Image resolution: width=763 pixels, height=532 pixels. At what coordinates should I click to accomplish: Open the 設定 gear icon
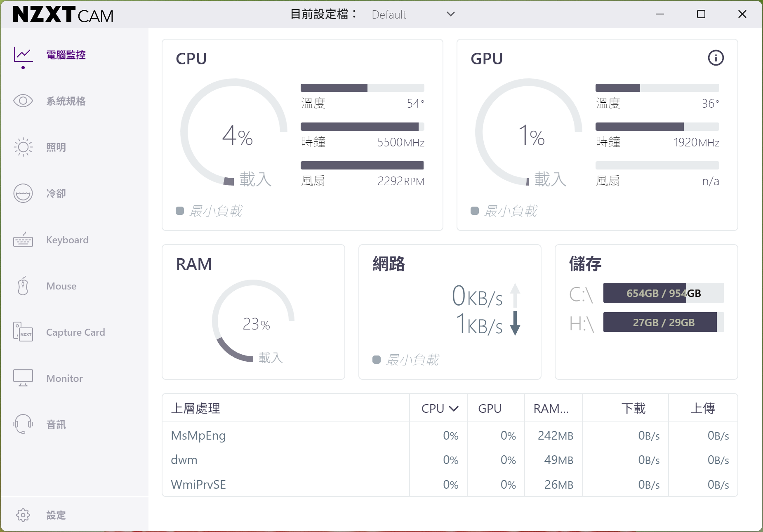(x=23, y=515)
